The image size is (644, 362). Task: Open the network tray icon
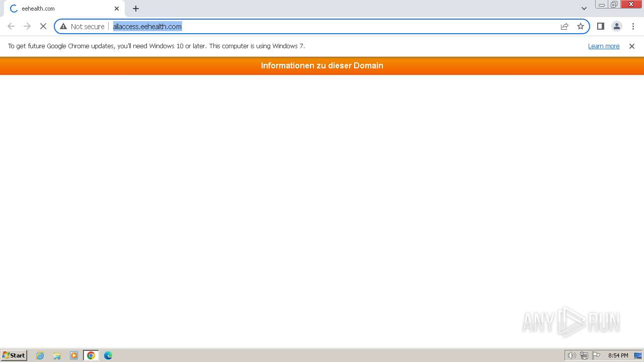(x=584, y=355)
